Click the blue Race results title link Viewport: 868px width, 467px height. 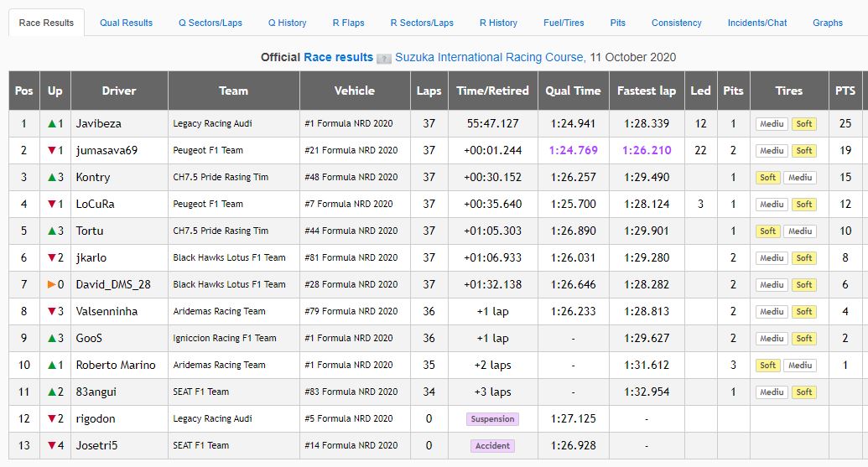338,58
